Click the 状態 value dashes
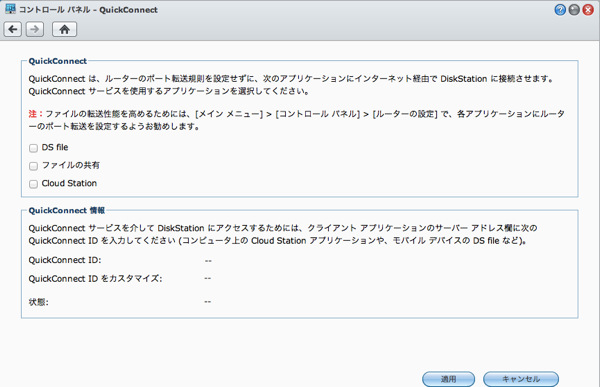The image size is (600, 387). (208, 302)
